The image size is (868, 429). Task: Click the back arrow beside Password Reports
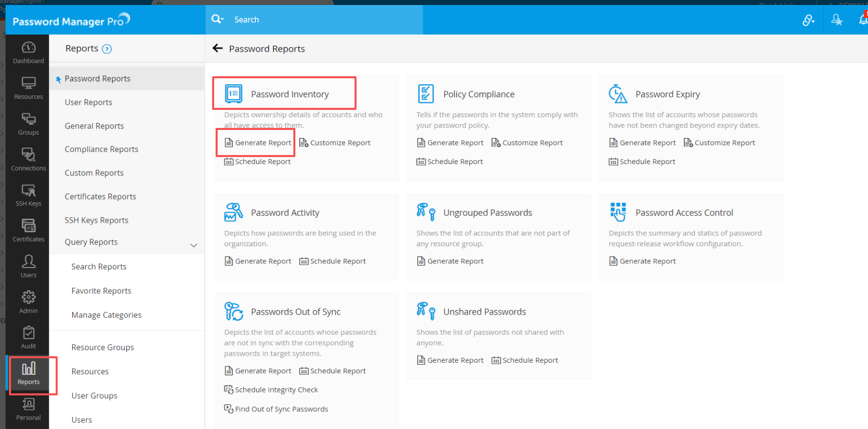218,48
